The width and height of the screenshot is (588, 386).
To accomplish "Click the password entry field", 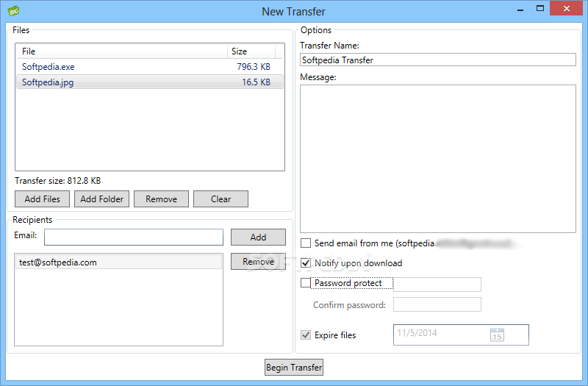I will (x=437, y=285).
